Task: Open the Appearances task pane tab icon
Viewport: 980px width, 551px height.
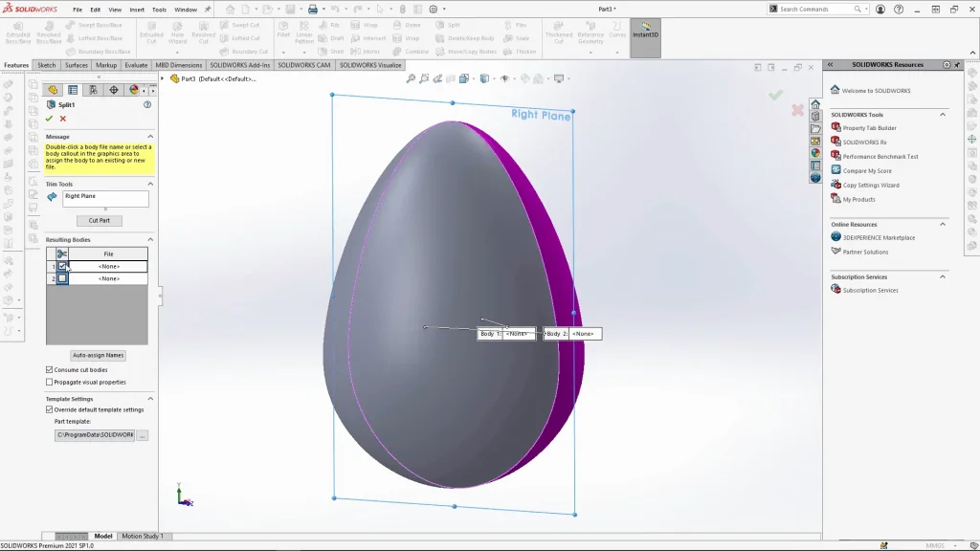Action: (x=815, y=153)
